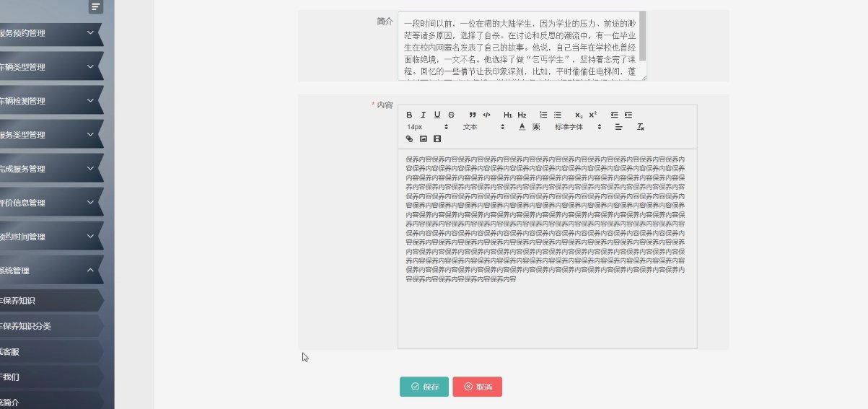Viewport: 868px width, 409px height.
Task: Toggle italic formatting in the editor
Action: point(424,115)
